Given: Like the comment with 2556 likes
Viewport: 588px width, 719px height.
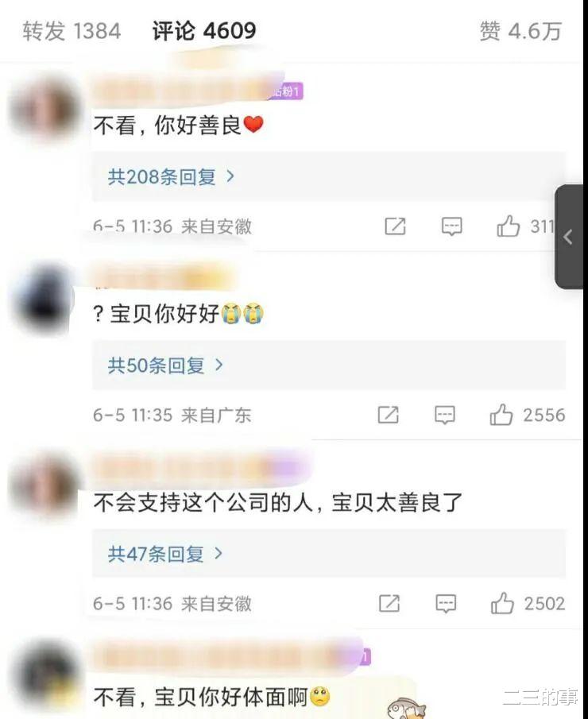Looking at the screenshot, I should [501, 415].
